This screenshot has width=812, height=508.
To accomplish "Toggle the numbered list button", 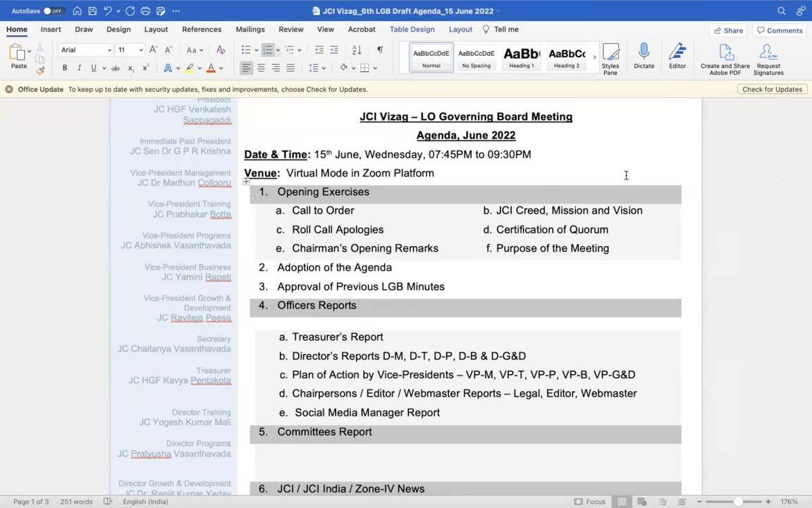I will point(268,50).
